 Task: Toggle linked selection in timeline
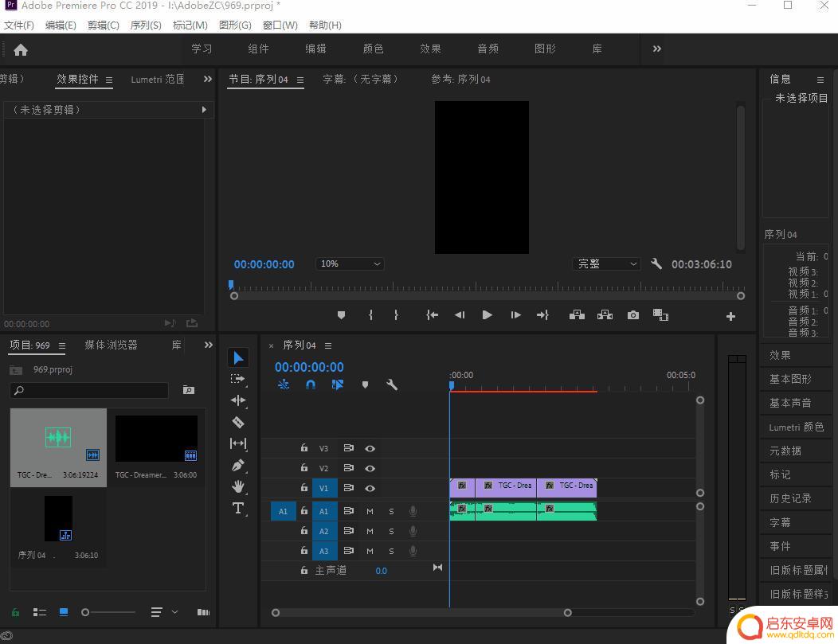pos(337,384)
